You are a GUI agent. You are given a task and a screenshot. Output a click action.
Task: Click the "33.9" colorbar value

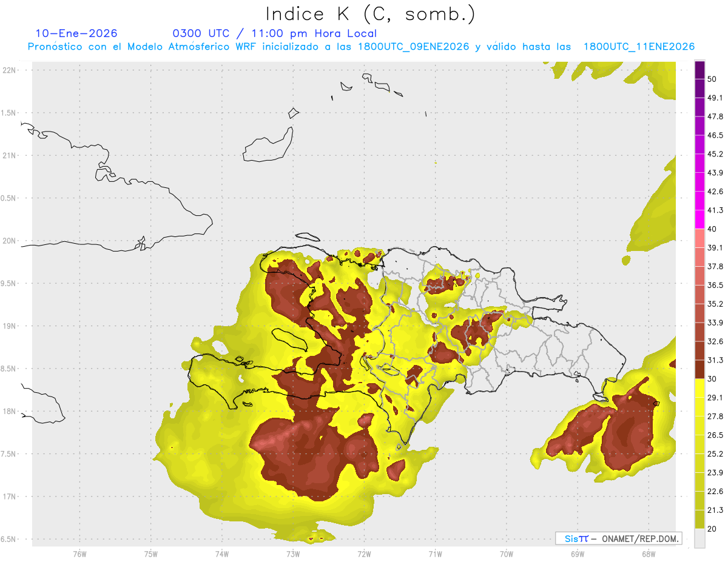[x=715, y=323]
